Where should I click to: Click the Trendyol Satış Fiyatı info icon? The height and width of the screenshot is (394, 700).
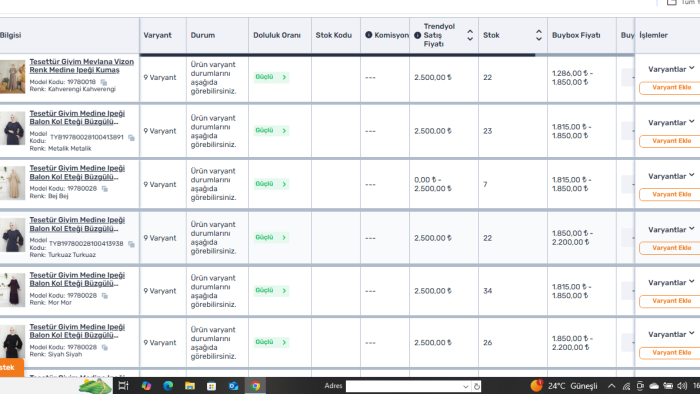coord(417,35)
